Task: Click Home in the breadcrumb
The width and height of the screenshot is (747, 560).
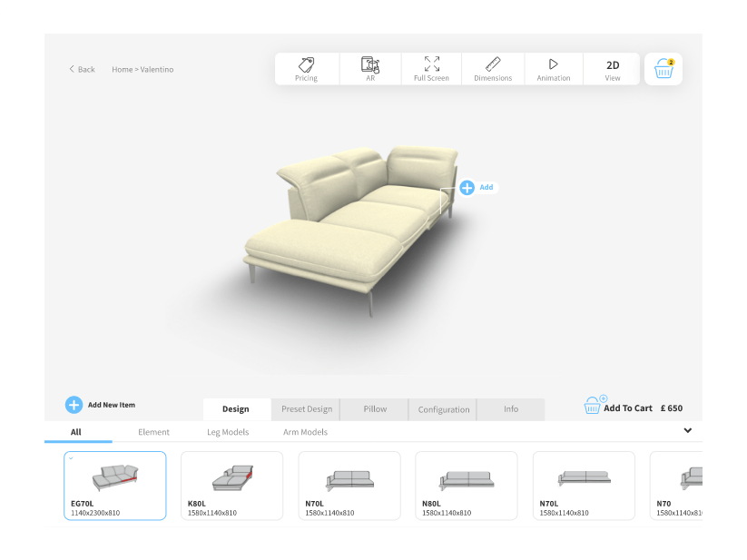Action: coord(122,70)
